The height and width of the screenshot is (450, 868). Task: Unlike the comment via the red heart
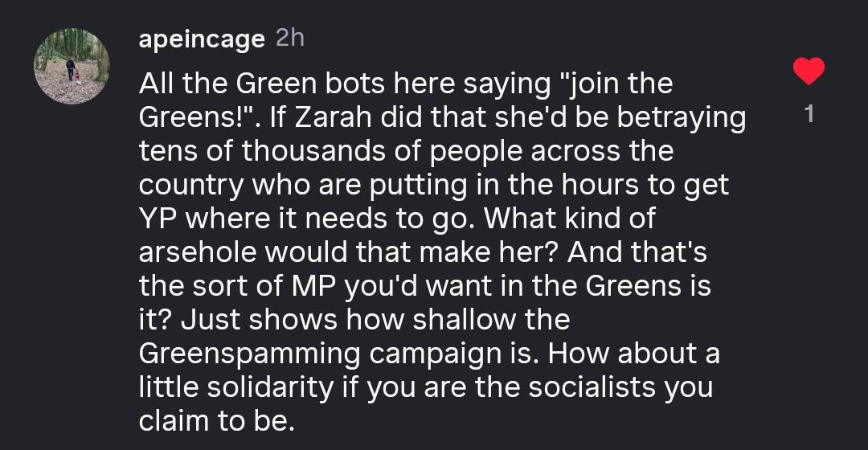pyautogui.click(x=809, y=72)
